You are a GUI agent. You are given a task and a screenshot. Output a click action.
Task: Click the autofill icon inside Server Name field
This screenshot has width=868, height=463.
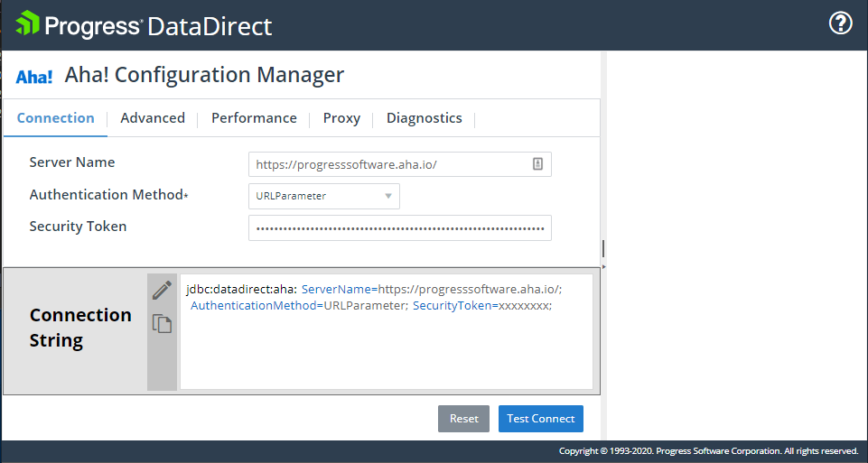[537, 164]
